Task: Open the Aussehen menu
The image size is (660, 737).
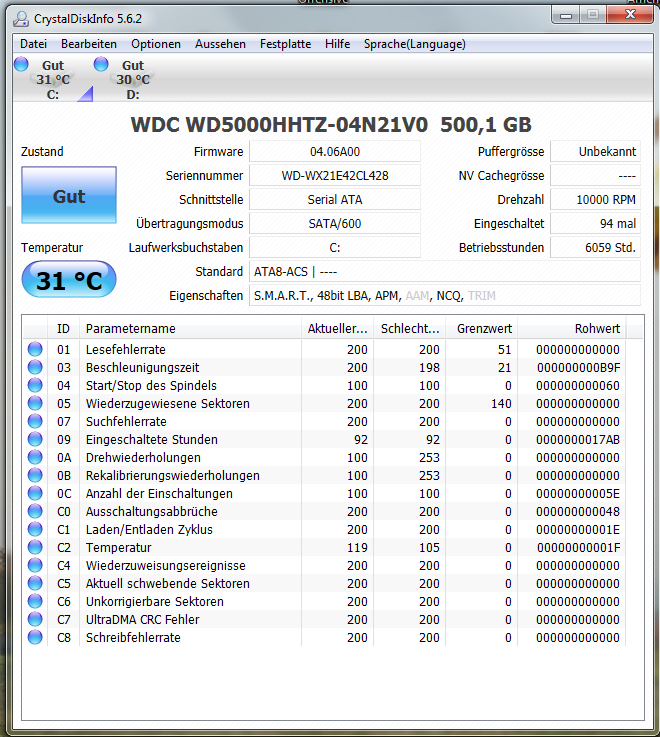Action: [220, 44]
